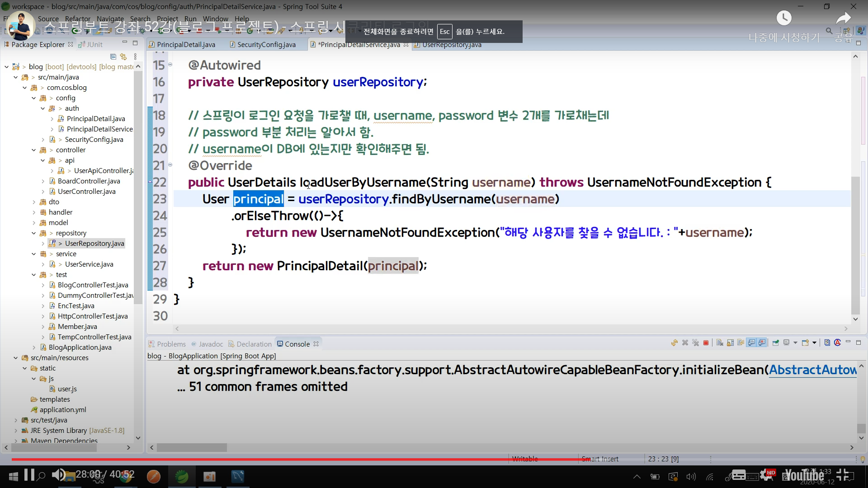Click the AbstractAutow stack trace link in the console

coord(812,370)
